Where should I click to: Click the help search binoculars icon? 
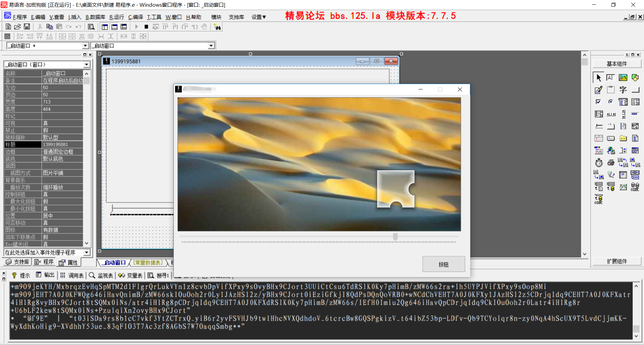(217, 27)
